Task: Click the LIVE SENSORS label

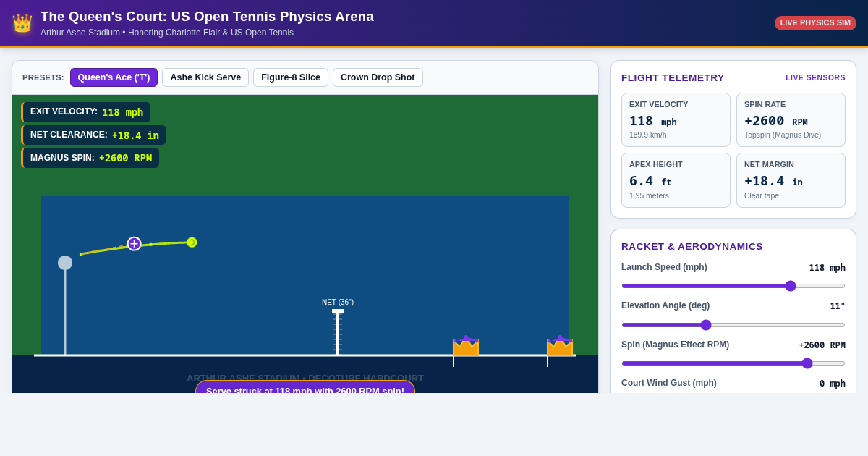Action: pyautogui.click(x=815, y=77)
